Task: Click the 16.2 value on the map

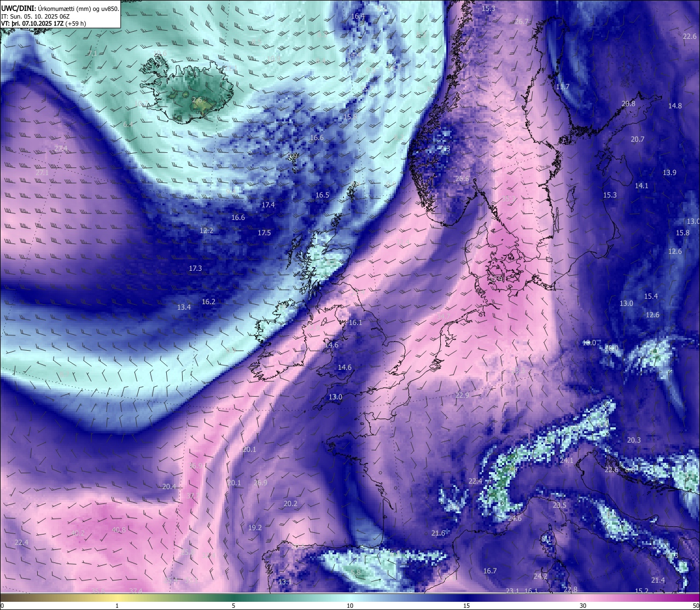Action: click(208, 302)
